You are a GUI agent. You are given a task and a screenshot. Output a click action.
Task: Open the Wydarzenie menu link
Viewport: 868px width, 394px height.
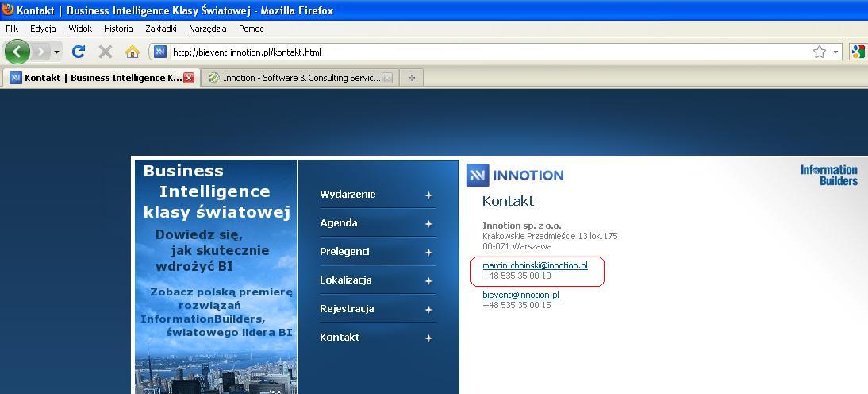click(x=348, y=195)
